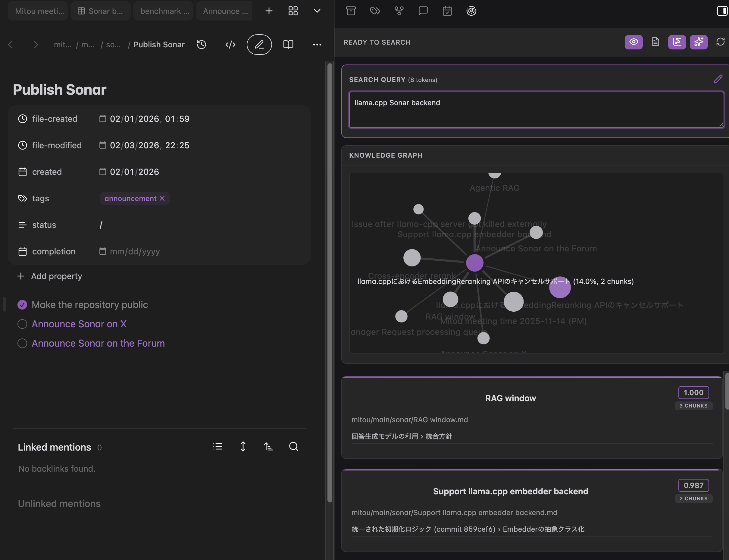The width and height of the screenshot is (729, 560).
Task: Open the calendar check icon panel
Action: click(447, 11)
